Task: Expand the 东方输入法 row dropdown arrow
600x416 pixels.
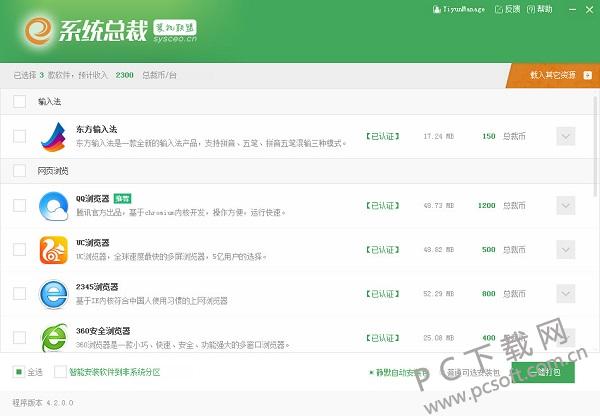Action: click(566, 136)
